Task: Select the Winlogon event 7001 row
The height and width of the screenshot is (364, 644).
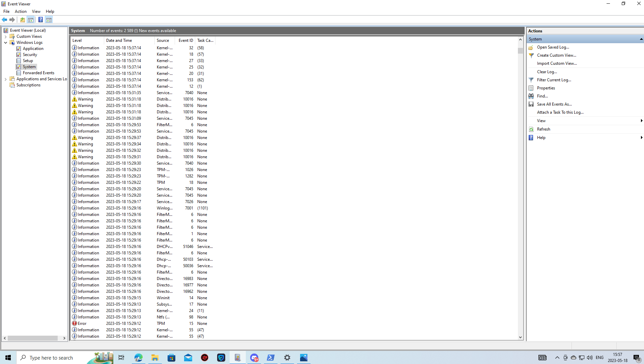Action: coord(143,208)
